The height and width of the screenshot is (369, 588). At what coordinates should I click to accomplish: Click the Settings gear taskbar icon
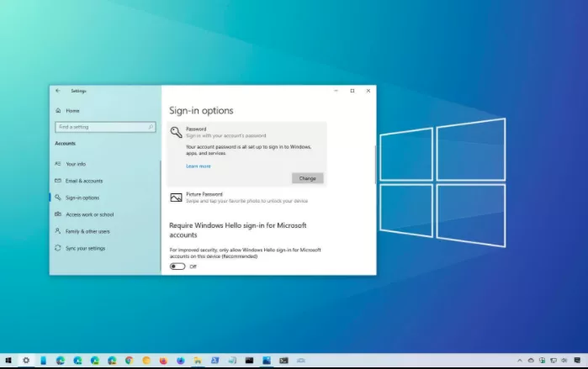click(x=26, y=361)
